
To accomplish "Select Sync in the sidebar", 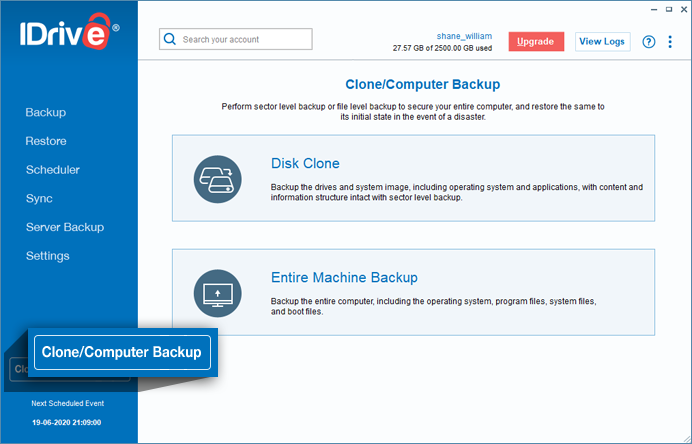I will (x=39, y=199).
